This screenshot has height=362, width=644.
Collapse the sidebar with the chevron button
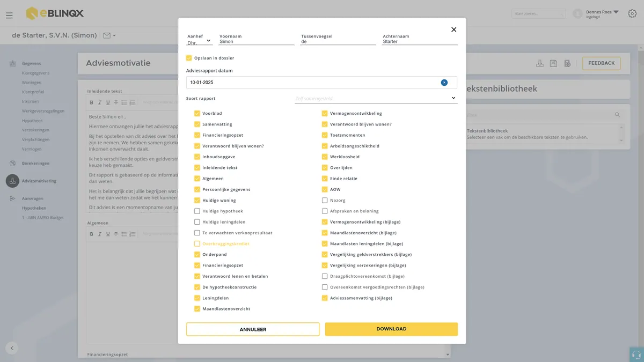tap(12, 348)
